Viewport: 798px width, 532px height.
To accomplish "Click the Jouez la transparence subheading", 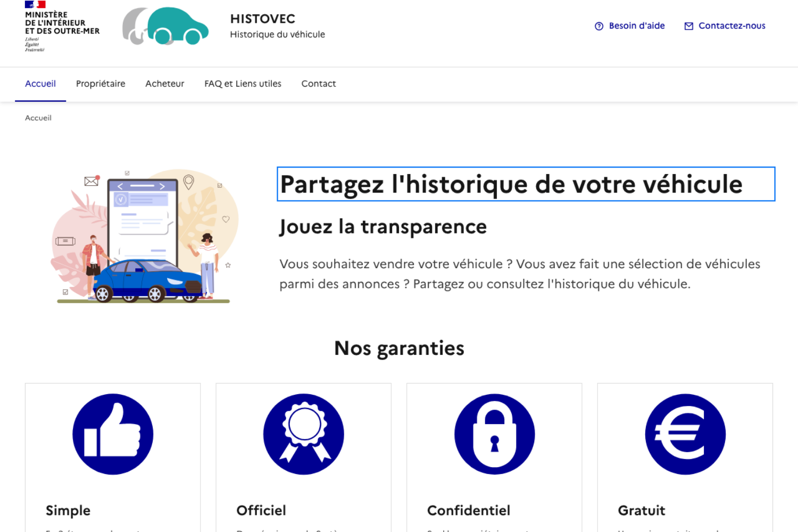I will point(383,227).
